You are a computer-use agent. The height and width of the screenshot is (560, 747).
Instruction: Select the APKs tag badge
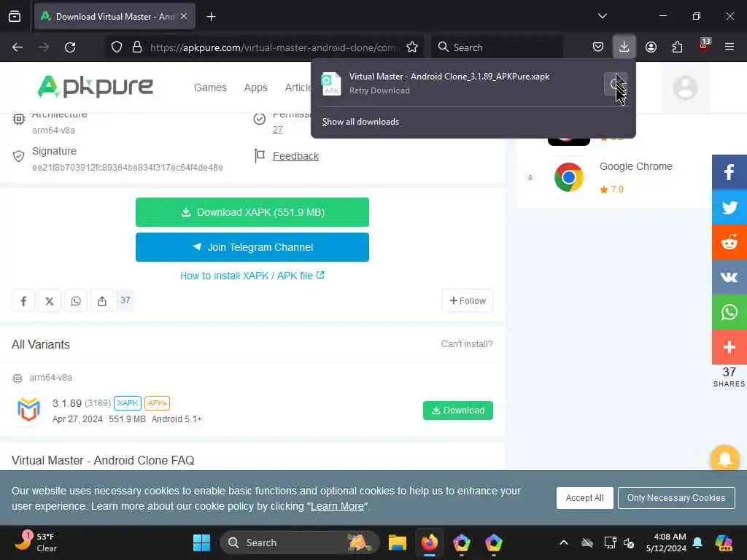pos(158,402)
